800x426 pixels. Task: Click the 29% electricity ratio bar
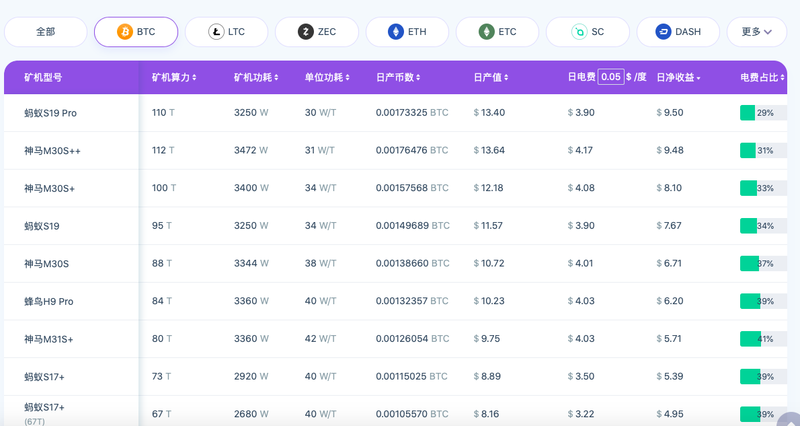763,113
